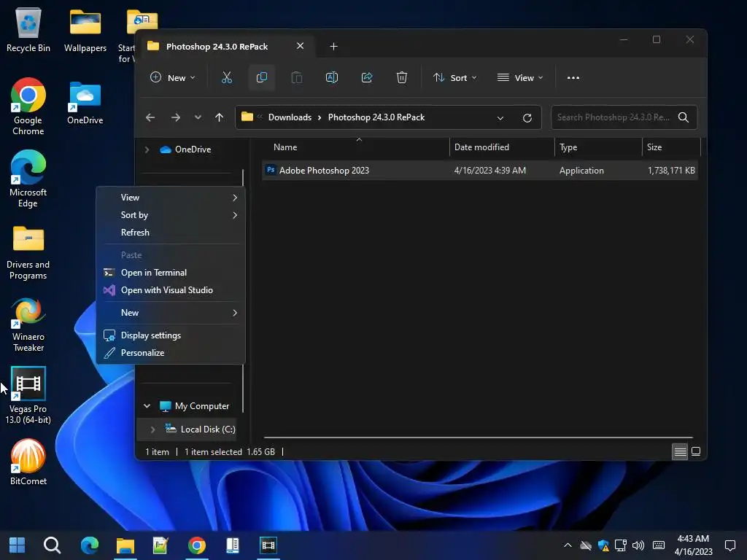Click the Rename icon in Explorer toolbar
This screenshot has width=747, height=560.
[x=332, y=77]
